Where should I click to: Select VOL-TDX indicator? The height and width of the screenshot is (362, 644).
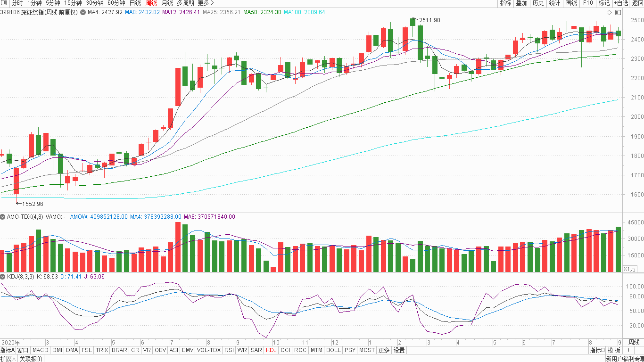(209, 350)
